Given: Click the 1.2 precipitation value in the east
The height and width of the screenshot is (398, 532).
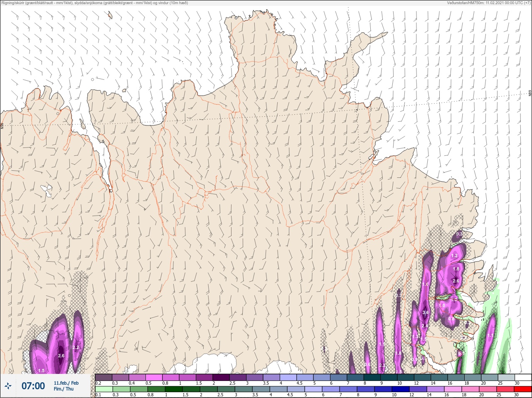Looking at the screenshot, I should point(454,256).
